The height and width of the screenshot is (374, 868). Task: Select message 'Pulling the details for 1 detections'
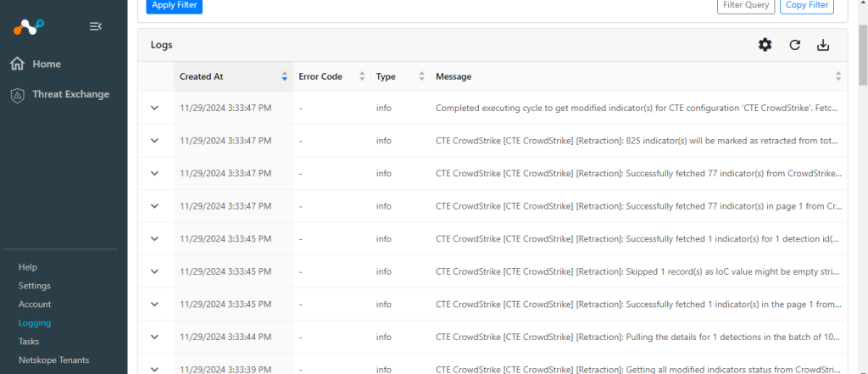coord(639,337)
